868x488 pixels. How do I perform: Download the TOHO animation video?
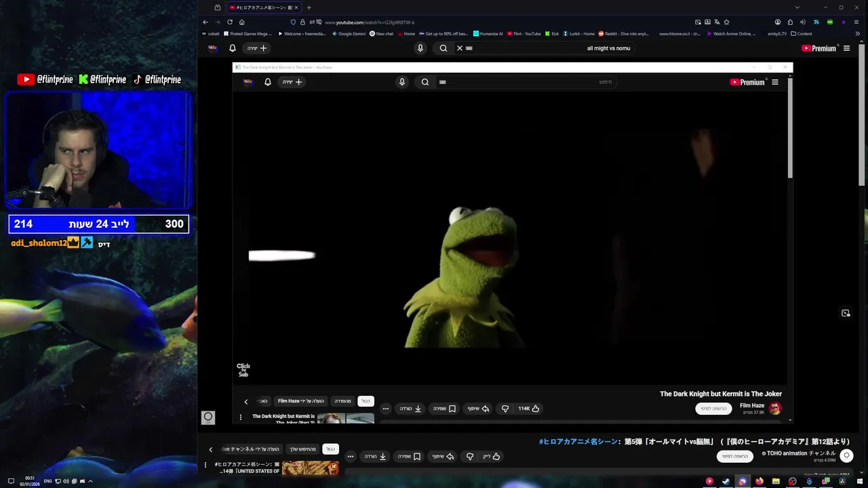tap(374, 457)
